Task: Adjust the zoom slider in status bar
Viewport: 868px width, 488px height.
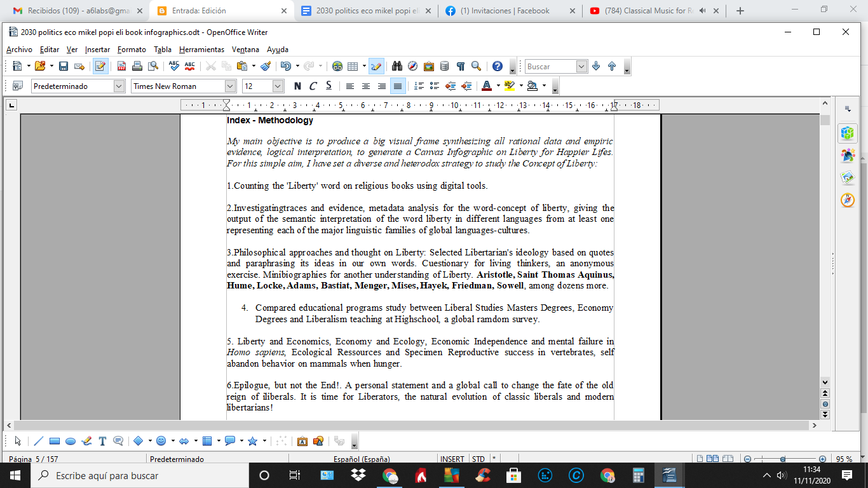Action: [783, 459]
